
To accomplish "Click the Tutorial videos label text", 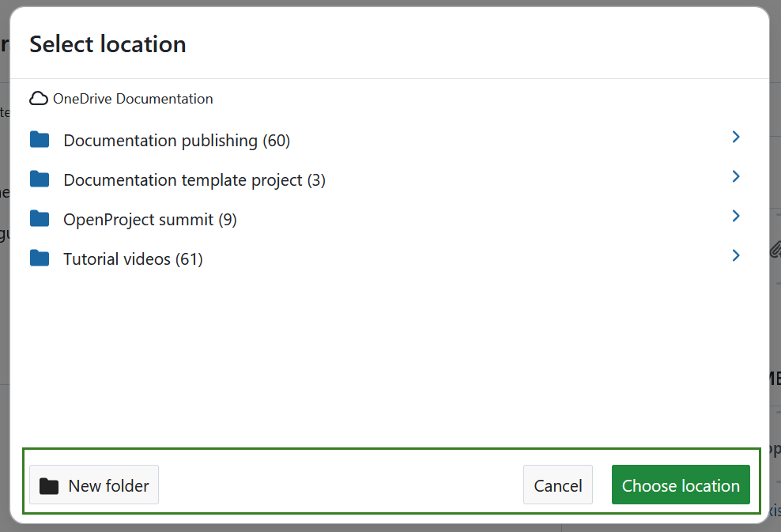I will [x=132, y=258].
